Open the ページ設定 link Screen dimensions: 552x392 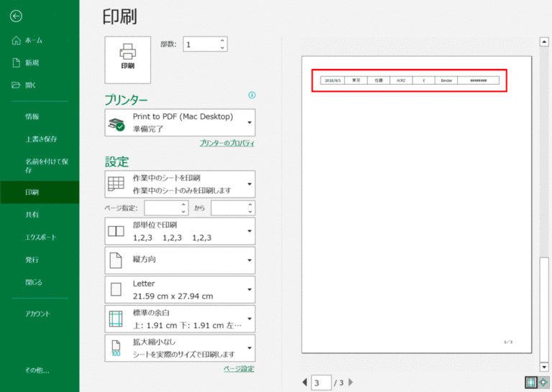coord(239,369)
